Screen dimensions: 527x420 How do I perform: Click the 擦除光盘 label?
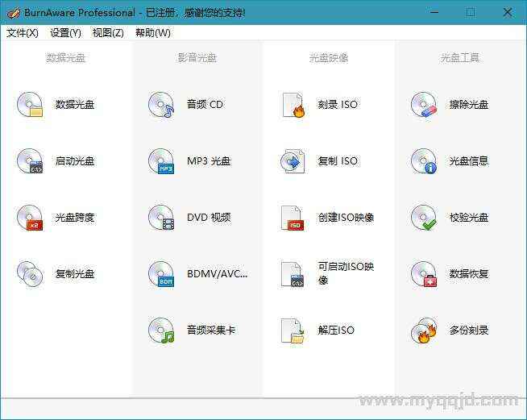click(x=469, y=105)
